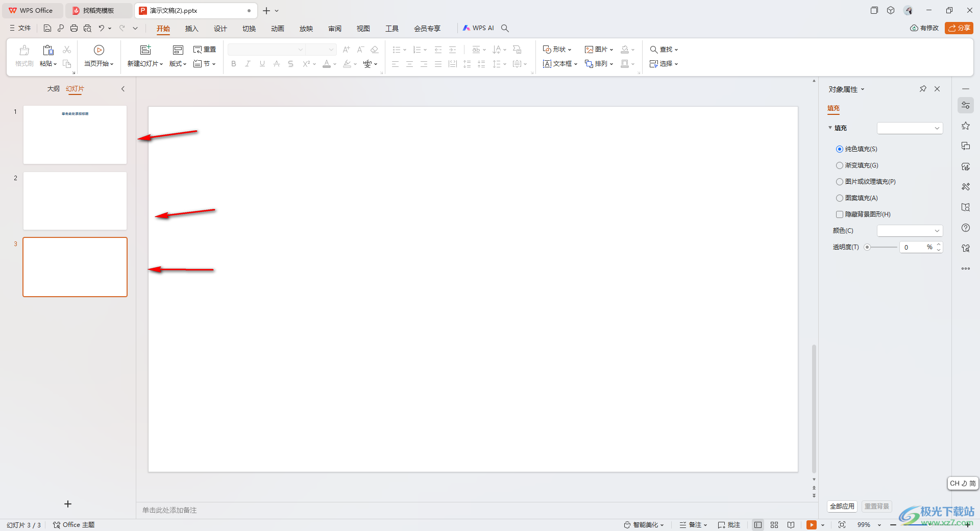This screenshot has height=531, width=980.
Task: Click the Bold formatting icon
Action: click(x=234, y=64)
